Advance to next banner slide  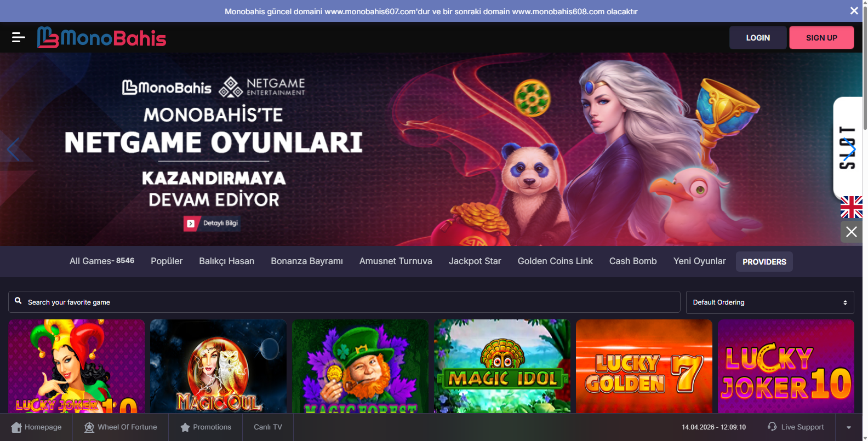(849, 149)
